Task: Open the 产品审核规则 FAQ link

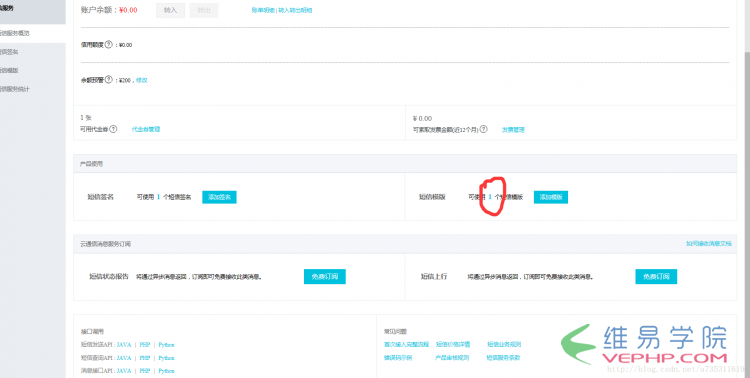Action: tap(452, 358)
